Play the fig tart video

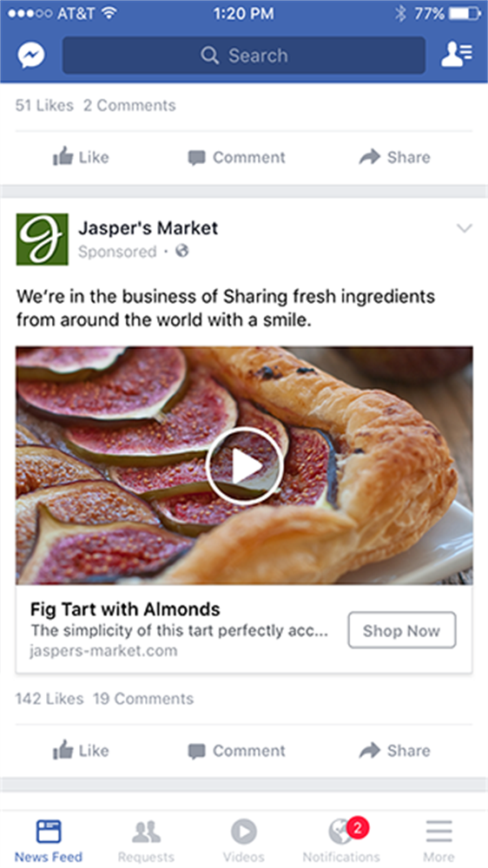point(244,466)
